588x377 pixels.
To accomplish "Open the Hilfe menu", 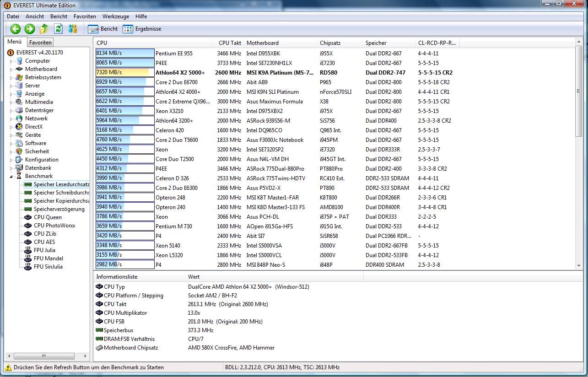I will click(x=141, y=16).
